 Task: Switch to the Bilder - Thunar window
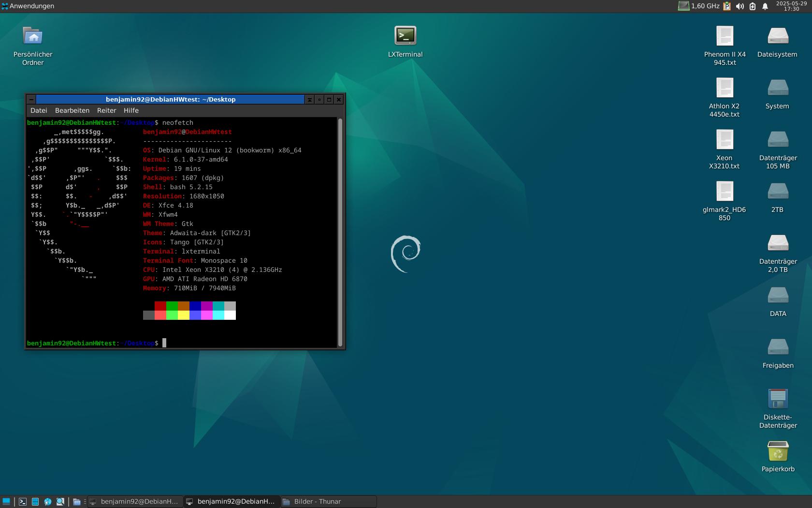pos(328,502)
